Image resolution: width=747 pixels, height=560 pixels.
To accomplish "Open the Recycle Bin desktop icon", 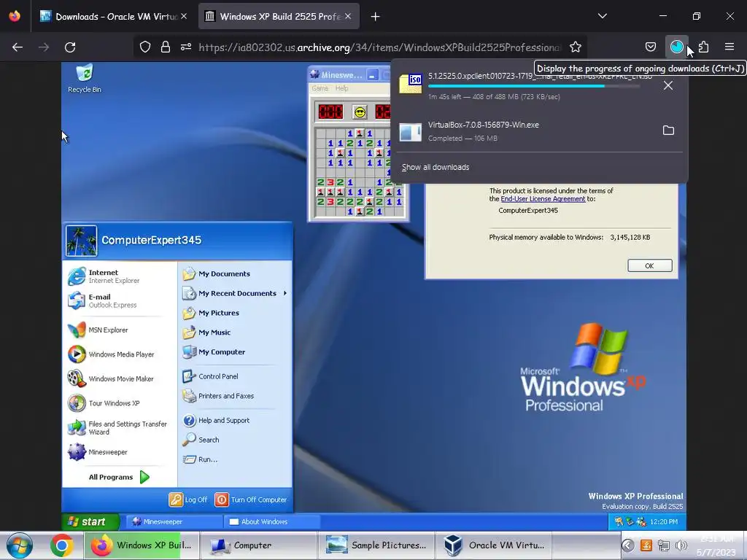I will pos(85,79).
